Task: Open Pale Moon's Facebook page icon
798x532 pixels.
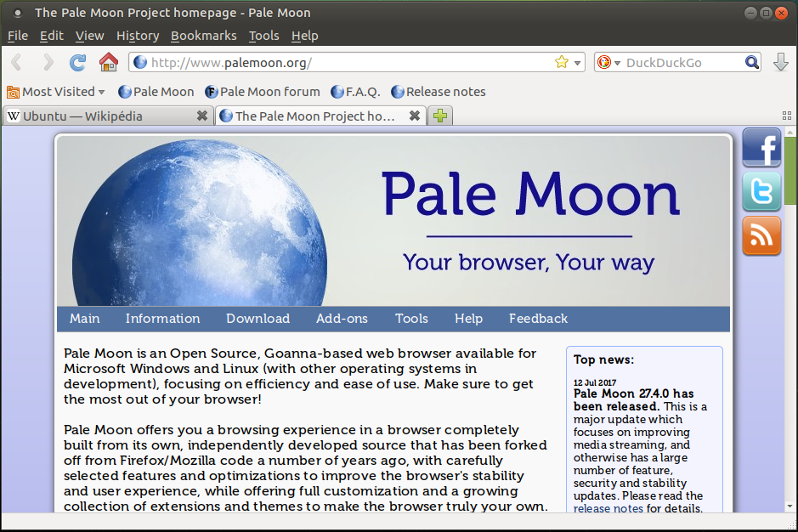Action: point(761,148)
